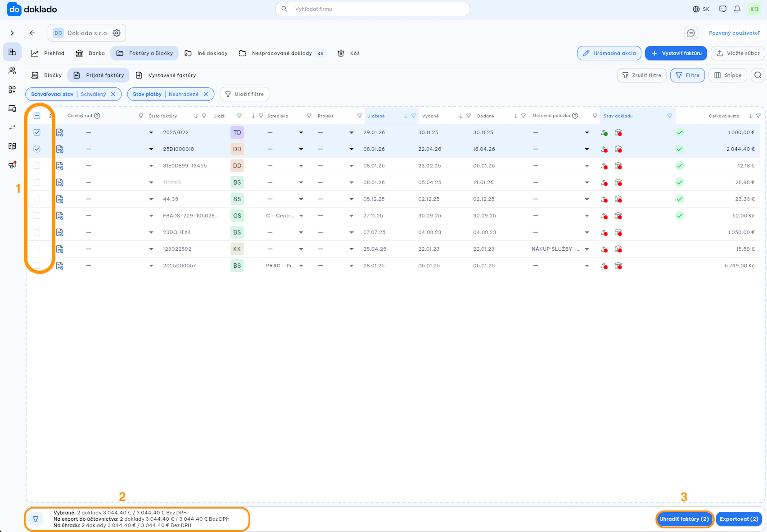The width and height of the screenshot is (767, 532).
Task: Open the Kôš trash tab
Action: pos(348,53)
